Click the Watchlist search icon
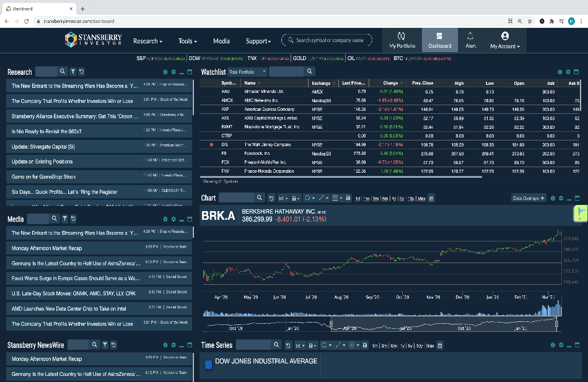This screenshot has height=382, width=588. [x=309, y=71]
